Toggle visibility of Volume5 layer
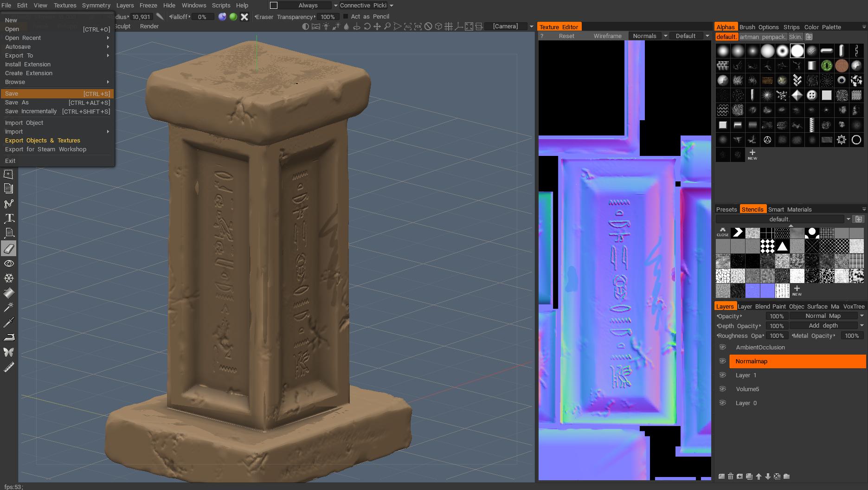Viewport: 868px width, 490px height. click(x=722, y=389)
